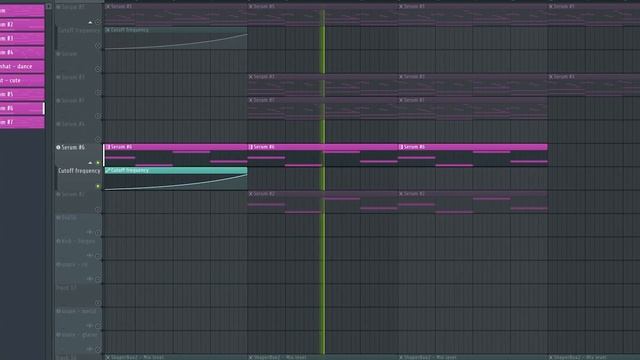
Task: Select highlighted pattern #6 in the list
Action: point(22,108)
